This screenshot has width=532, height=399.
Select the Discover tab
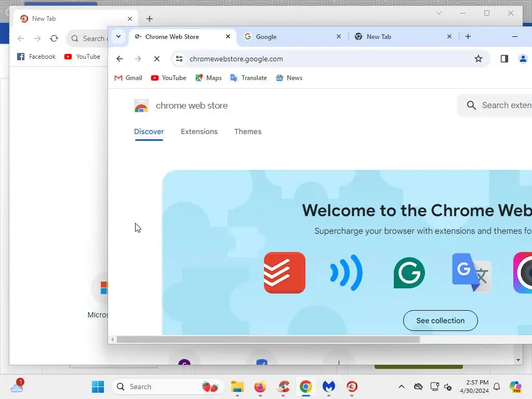[x=149, y=131]
